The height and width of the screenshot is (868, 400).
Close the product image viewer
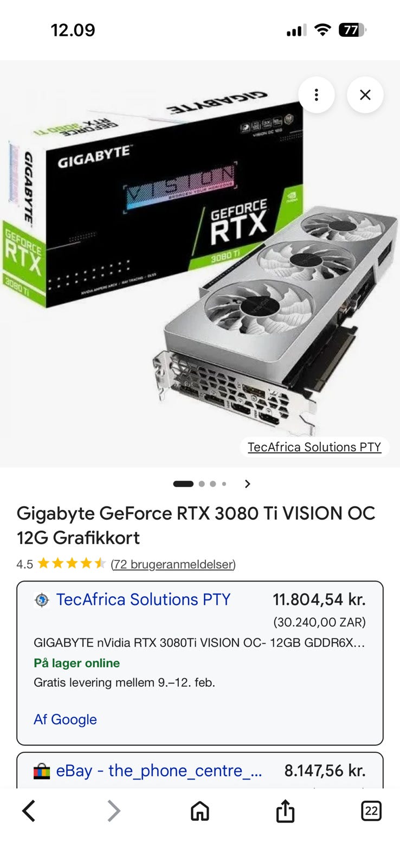coord(365,95)
